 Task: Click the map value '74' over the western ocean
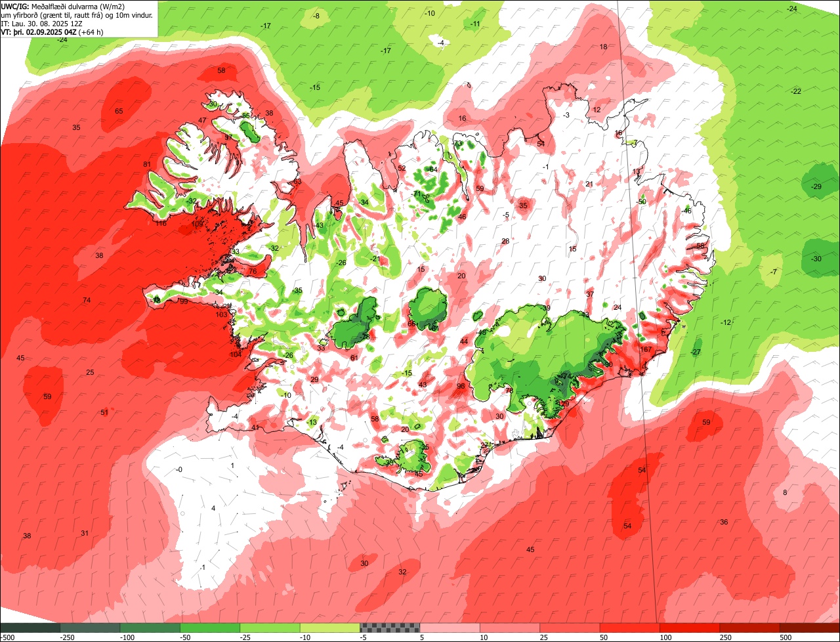tap(87, 300)
